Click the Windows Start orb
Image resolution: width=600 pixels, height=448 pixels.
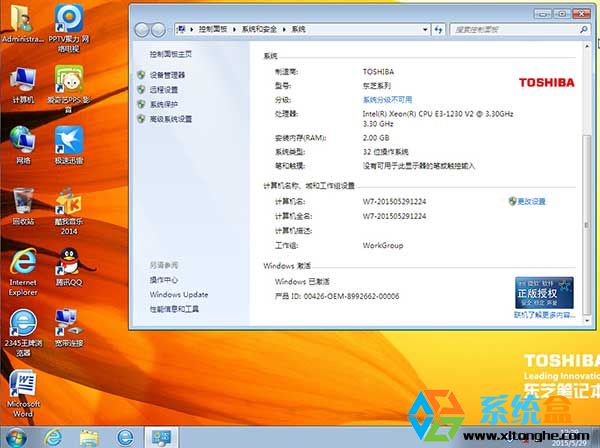15,437
